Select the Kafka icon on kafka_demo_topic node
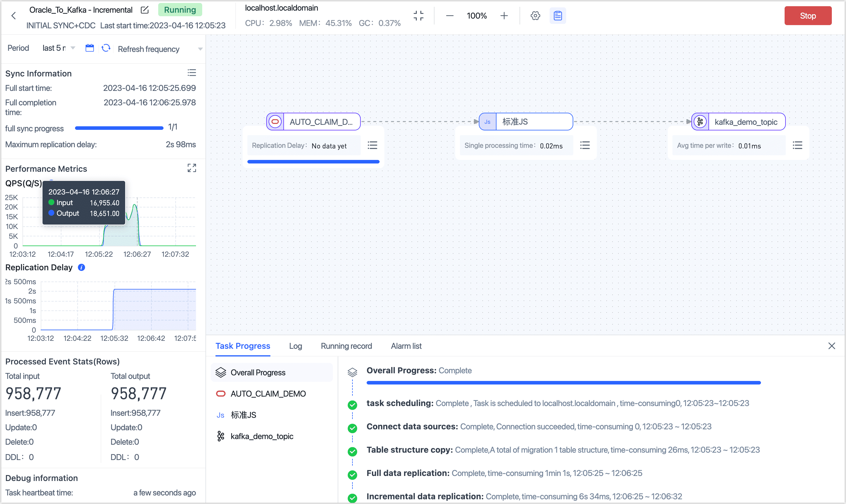Screen dimensions: 846x504 pos(700,121)
